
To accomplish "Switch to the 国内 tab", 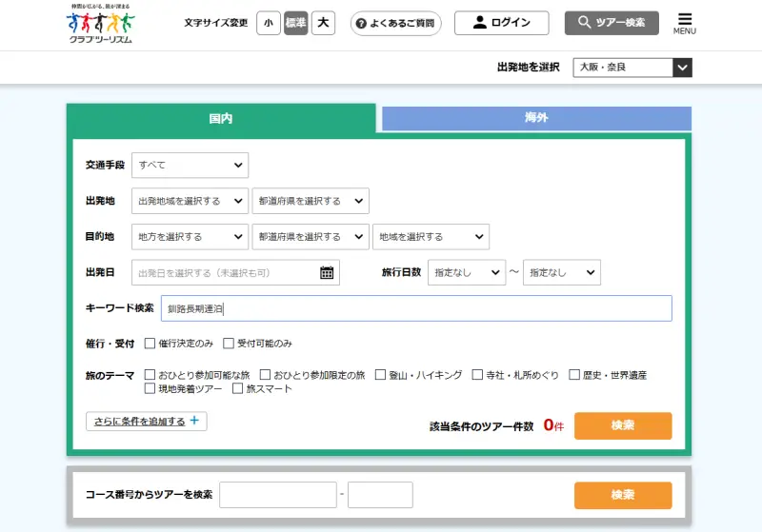I will click(x=221, y=118).
